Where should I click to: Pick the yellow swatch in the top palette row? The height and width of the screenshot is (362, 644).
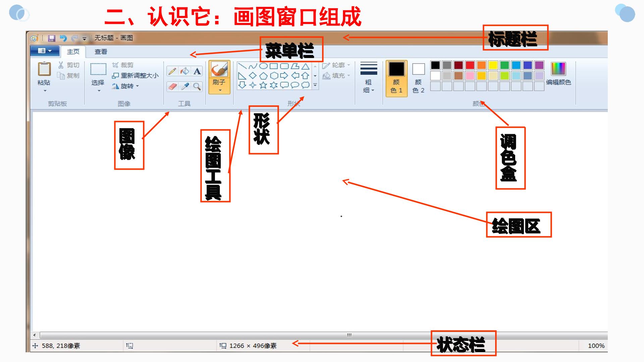(493, 65)
